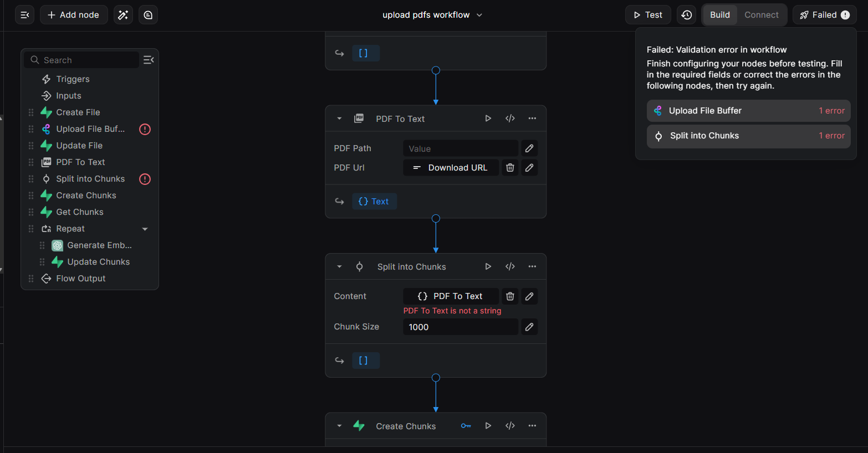Click the key icon on Create Chunks node
Viewport: 868px width, 453px height.
tap(466, 425)
